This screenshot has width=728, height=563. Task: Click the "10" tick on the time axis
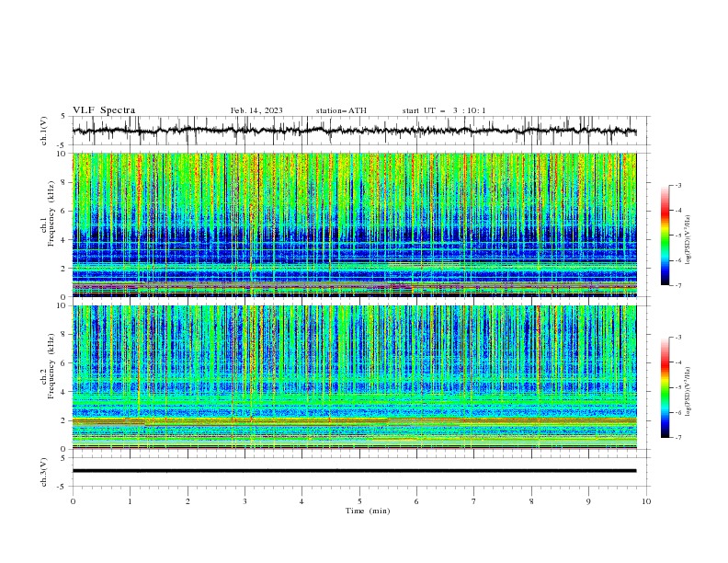pyautogui.click(x=646, y=501)
